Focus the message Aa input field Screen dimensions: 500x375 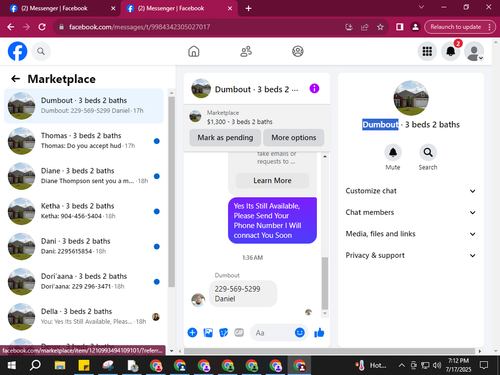(272, 333)
